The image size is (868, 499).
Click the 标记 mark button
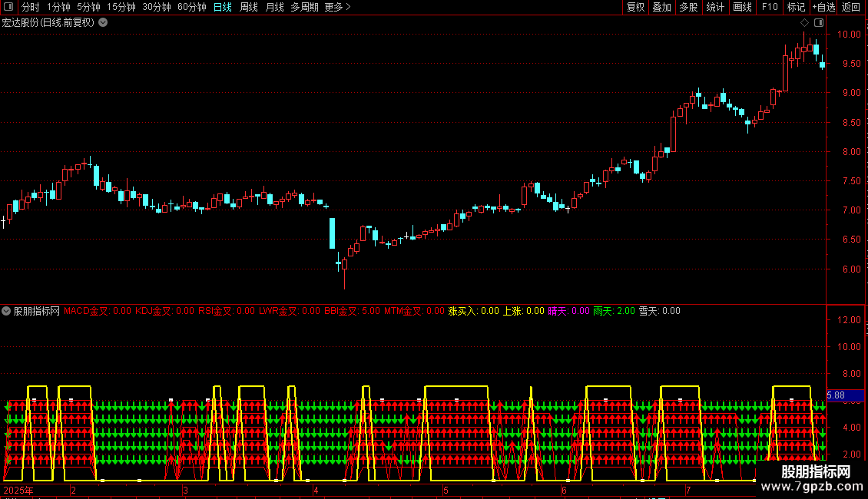(796, 7)
